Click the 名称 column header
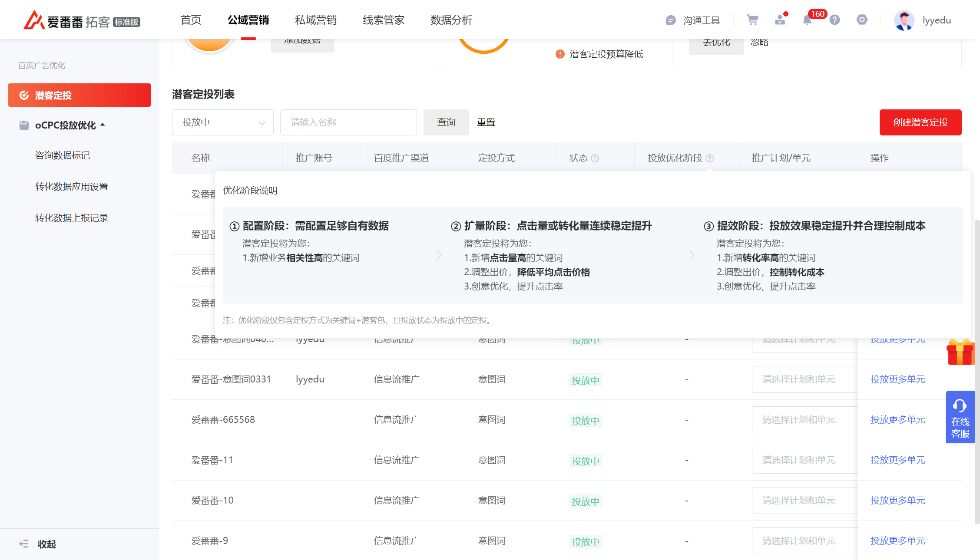Viewport: 980px width, 560px height. click(201, 158)
